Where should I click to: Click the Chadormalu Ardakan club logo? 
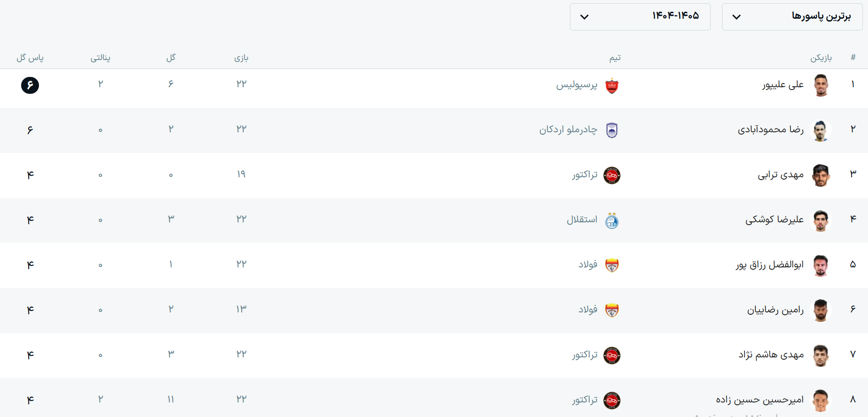(612, 130)
